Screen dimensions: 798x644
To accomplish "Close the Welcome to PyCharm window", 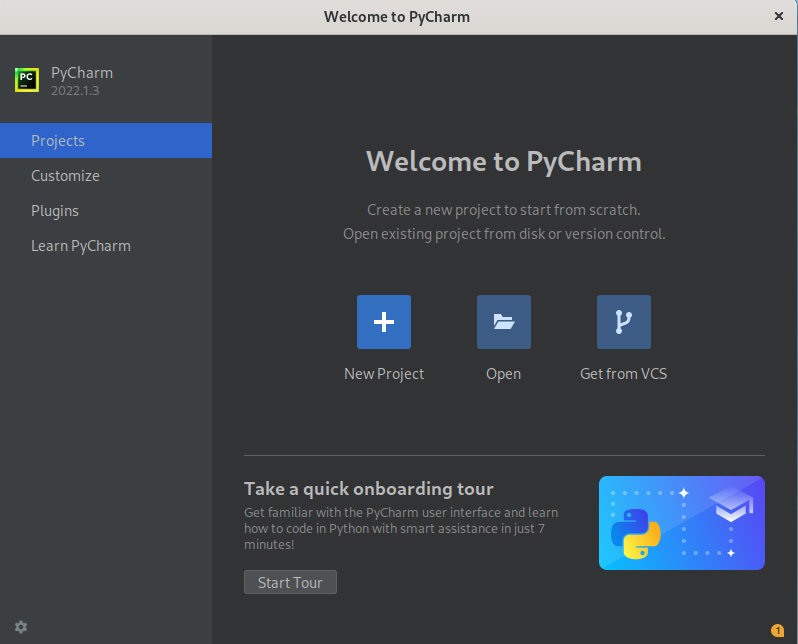I will [x=779, y=16].
